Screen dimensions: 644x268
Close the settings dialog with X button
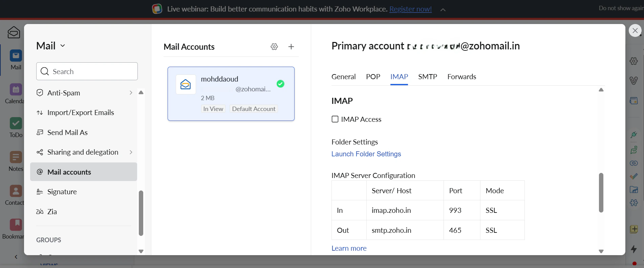[x=635, y=30]
